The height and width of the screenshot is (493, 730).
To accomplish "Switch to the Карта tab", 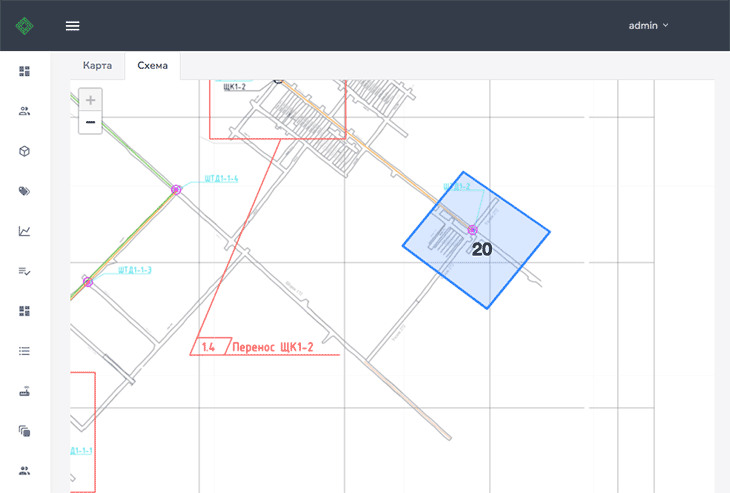I will coord(97,65).
